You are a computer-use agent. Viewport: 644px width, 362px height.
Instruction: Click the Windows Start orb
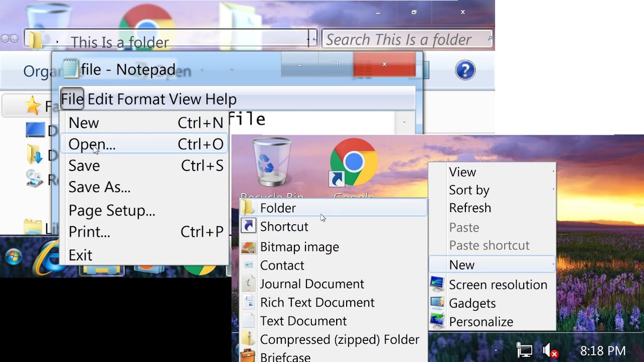click(14, 257)
